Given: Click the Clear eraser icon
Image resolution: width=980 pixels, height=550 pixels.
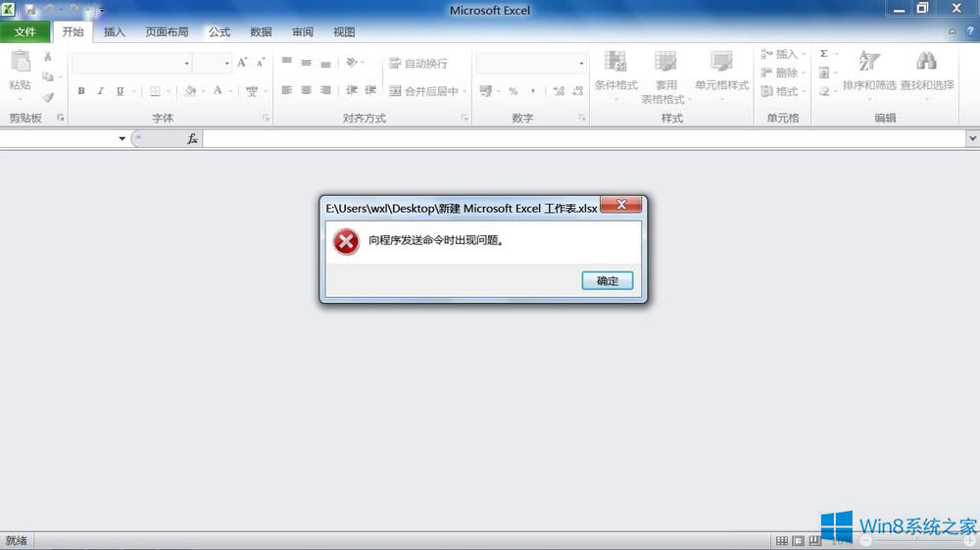Looking at the screenshot, I should (x=824, y=91).
